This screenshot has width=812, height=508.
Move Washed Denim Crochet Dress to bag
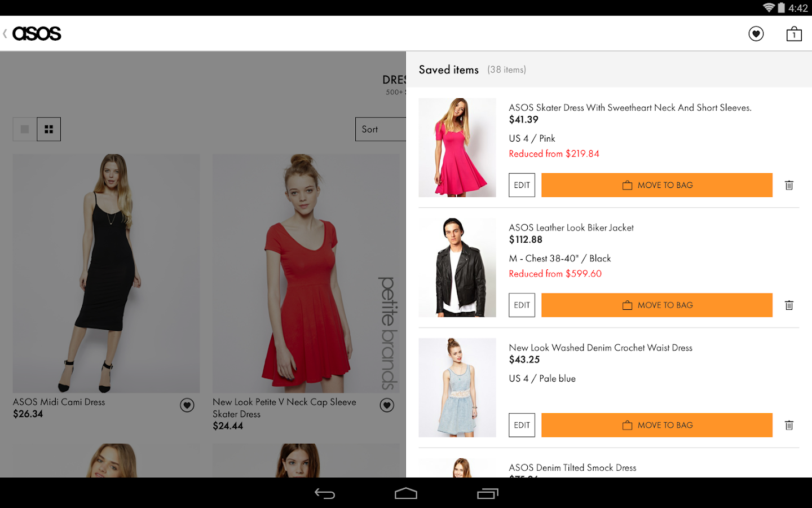point(657,426)
